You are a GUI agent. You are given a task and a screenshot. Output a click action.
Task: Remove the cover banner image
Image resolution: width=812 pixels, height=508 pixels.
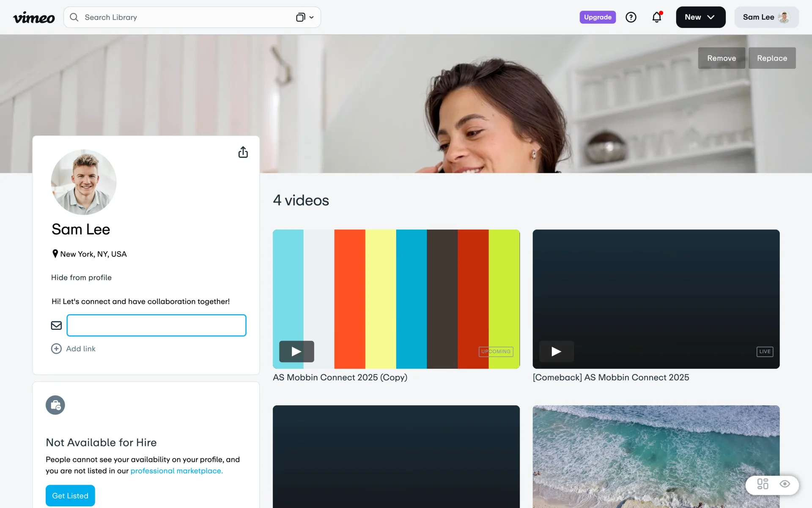coord(721,58)
